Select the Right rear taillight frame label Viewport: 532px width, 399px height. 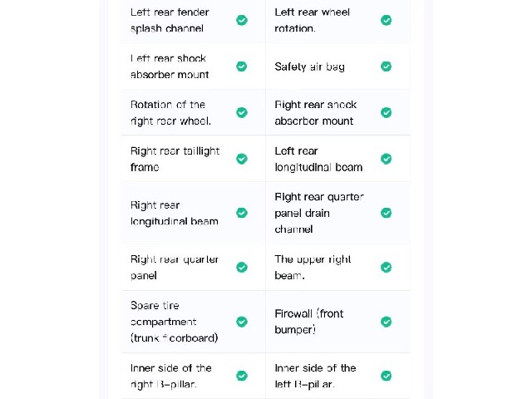[175, 159]
